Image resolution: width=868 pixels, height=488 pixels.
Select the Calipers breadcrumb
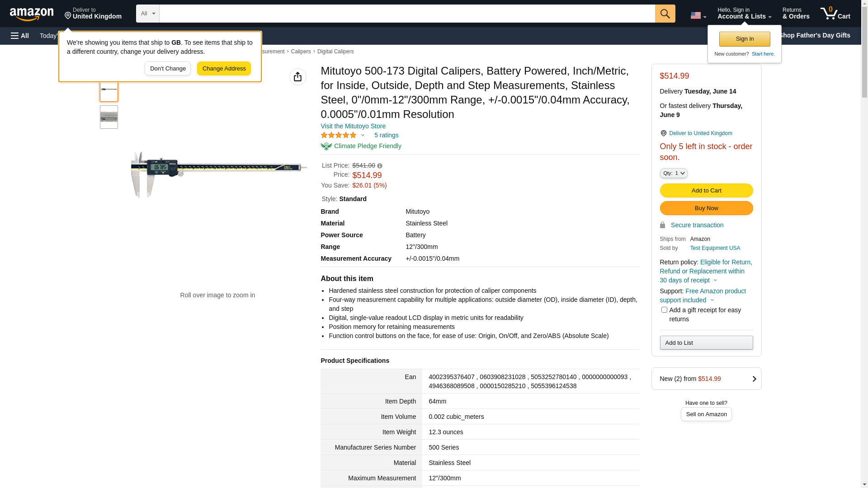(301, 52)
